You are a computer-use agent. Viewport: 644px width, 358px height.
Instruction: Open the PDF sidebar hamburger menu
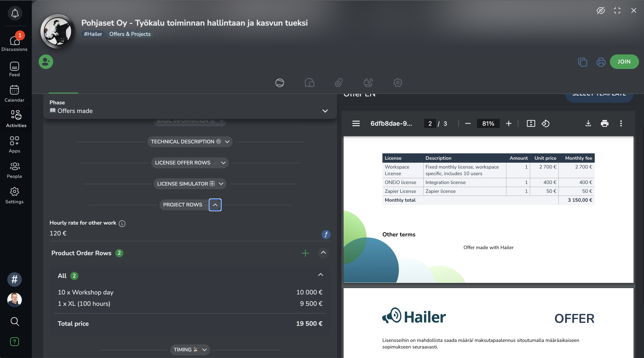point(356,123)
